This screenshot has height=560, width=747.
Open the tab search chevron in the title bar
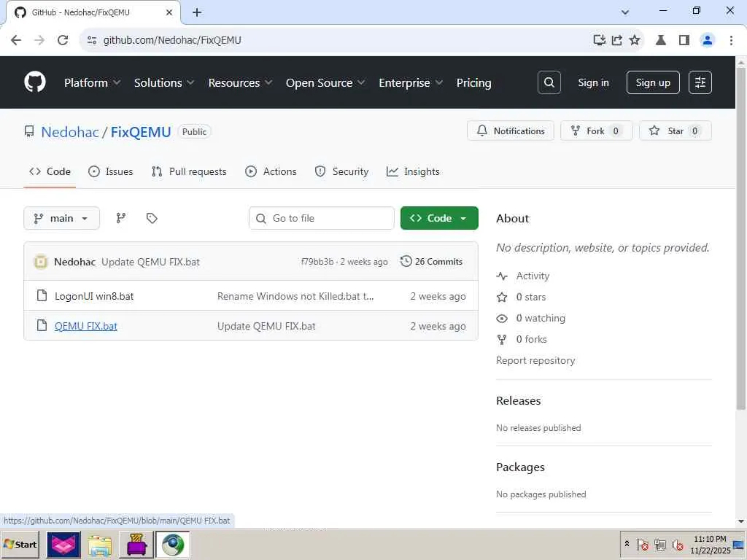tap(625, 12)
